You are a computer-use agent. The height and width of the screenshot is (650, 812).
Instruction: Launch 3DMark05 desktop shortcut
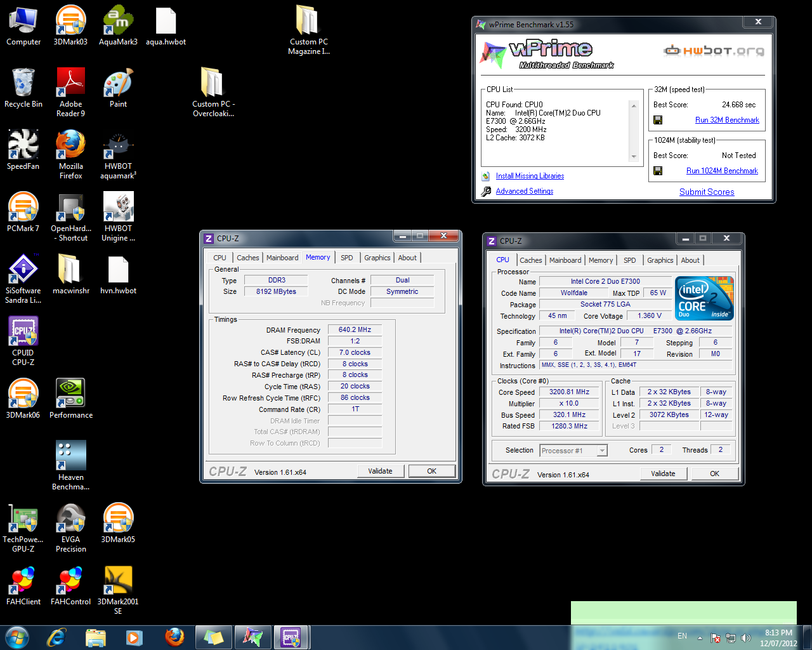tap(118, 524)
